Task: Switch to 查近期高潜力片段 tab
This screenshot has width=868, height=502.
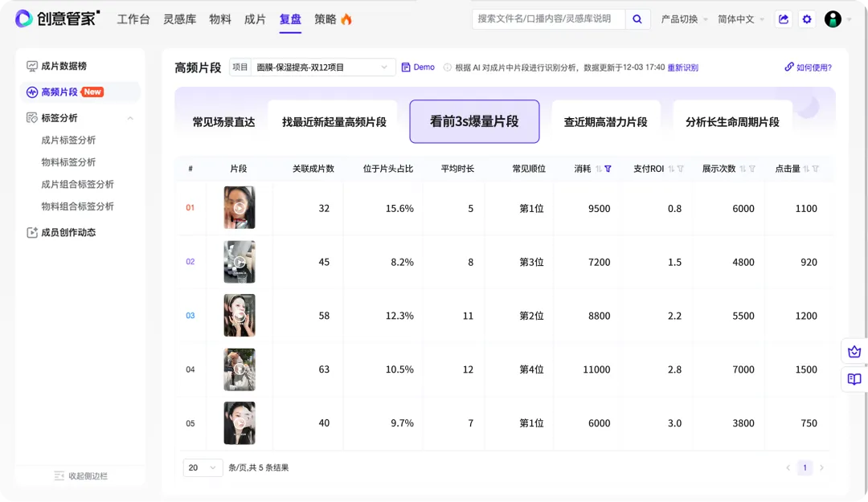Action: click(x=605, y=122)
